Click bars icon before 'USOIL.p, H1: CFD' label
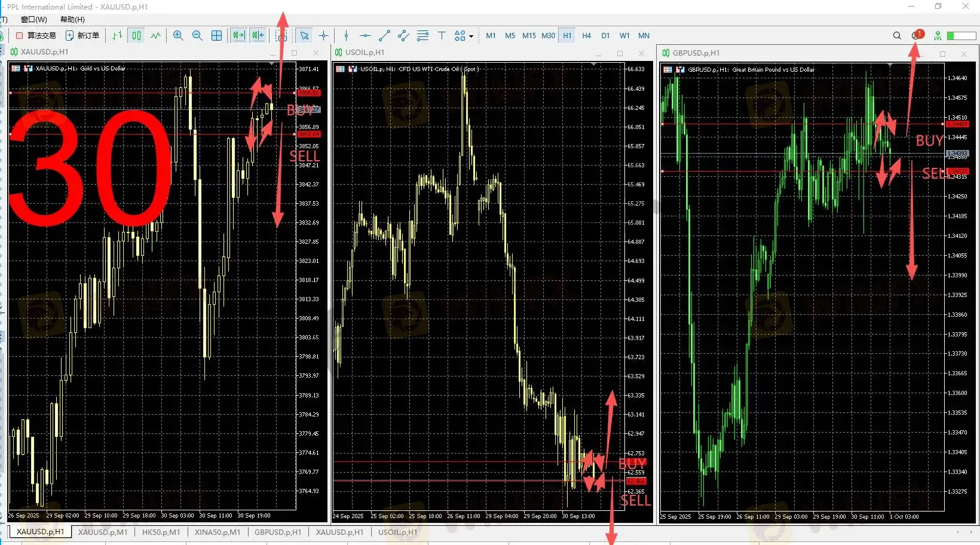The width and height of the screenshot is (980, 545). click(x=353, y=69)
